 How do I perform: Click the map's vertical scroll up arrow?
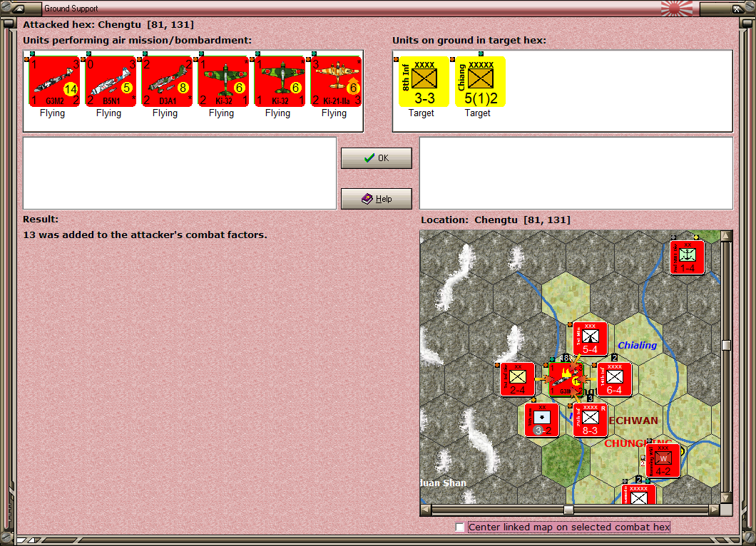point(726,236)
